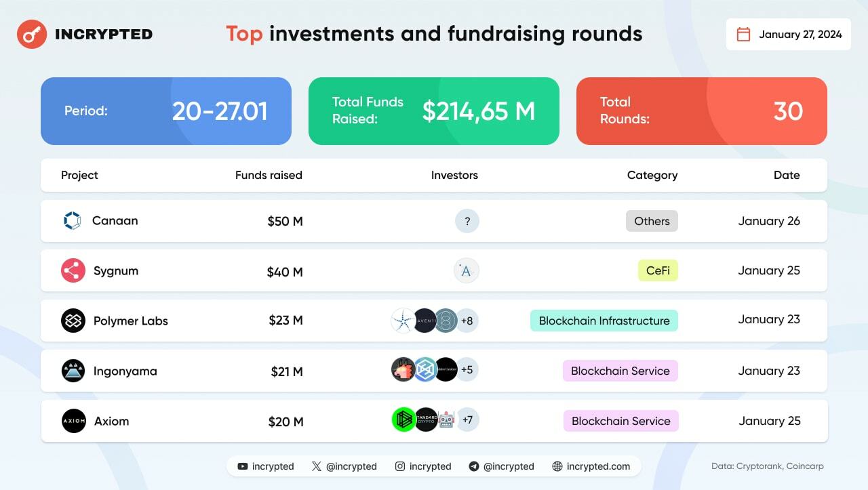Image resolution: width=868 pixels, height=490 pixels.
Task: Click the calendar icon beside the date
Action: coord(743,35)
